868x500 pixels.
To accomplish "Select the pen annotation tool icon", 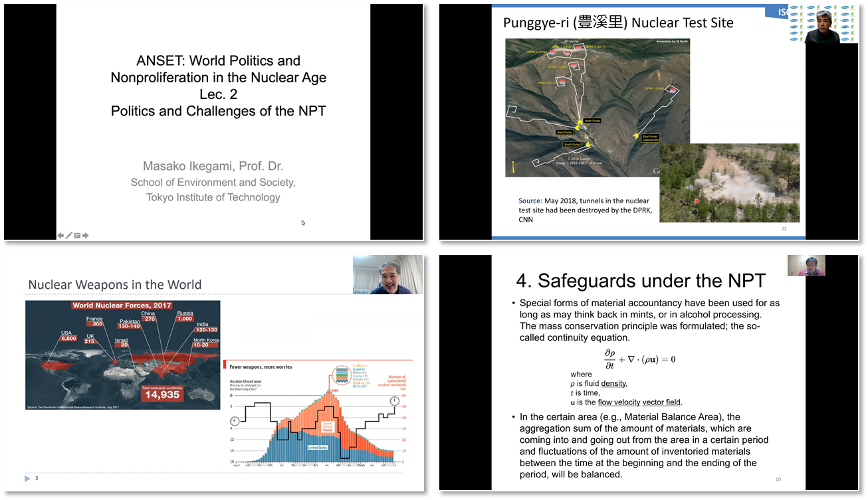I will 68,235.
